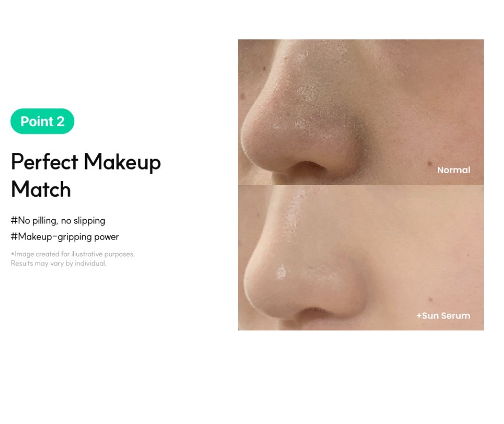Click the illustrative purposes disclaimer text
Screen dimensions: 504x424
(x=73, y=254)
